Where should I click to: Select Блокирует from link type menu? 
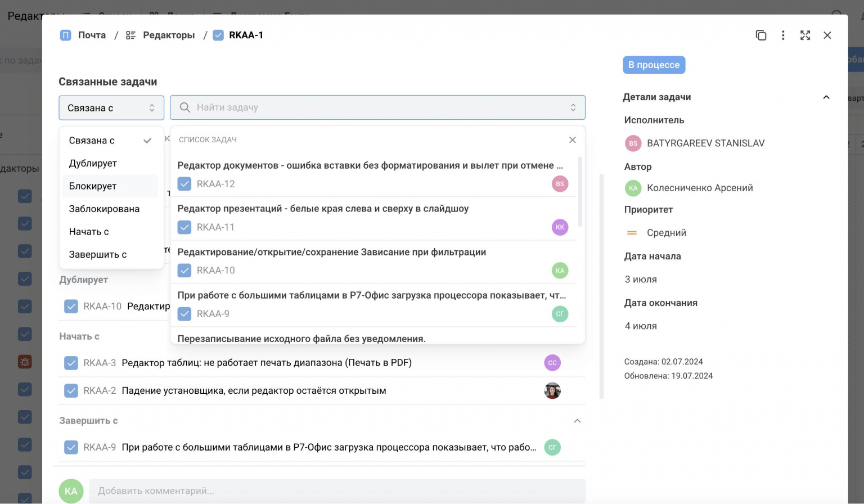coord(93,186)
